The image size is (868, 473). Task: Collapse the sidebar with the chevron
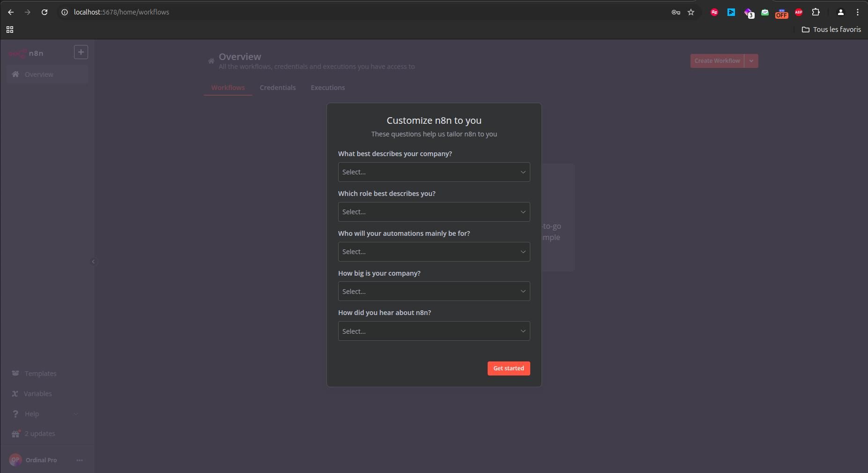93,262
